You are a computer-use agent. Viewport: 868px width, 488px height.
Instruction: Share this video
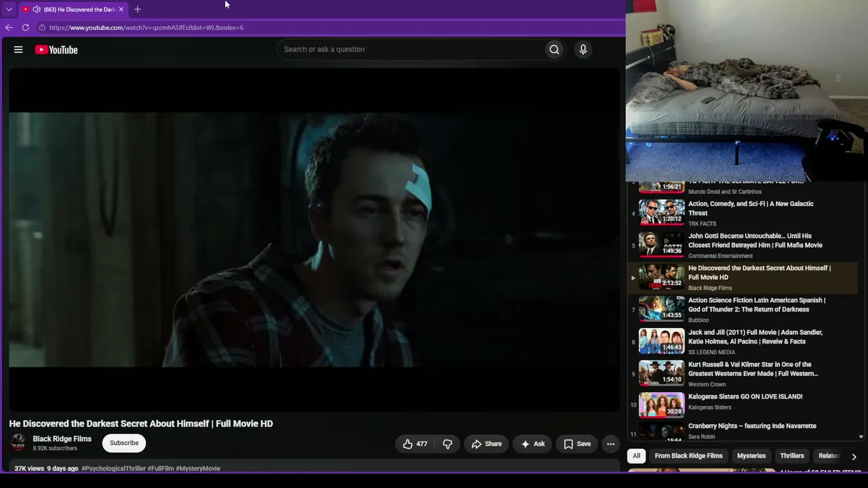tap(487, 444)
